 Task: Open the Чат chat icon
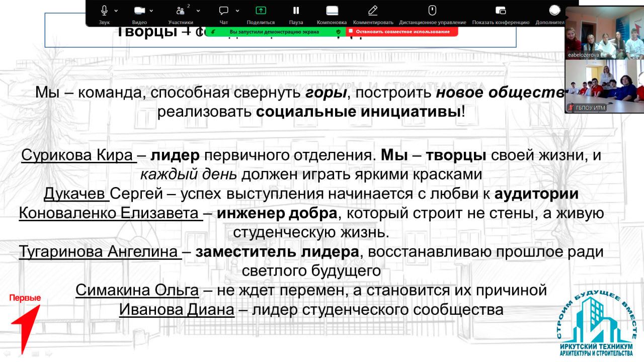coord(224,11)
